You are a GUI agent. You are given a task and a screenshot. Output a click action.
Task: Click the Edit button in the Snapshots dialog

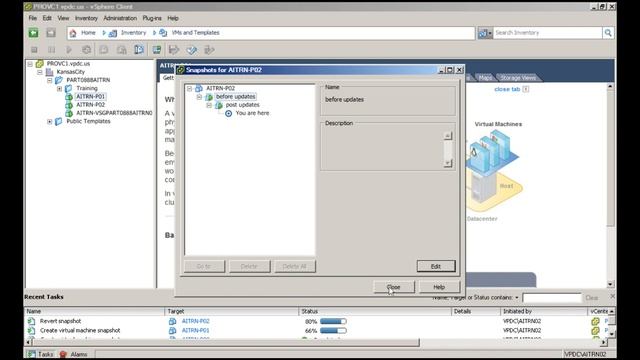point(436,266)
